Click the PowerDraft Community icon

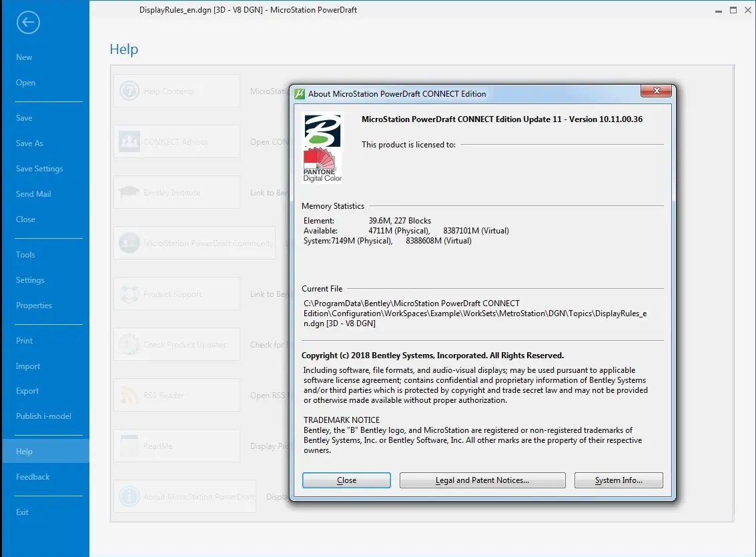tap(129, 243)
